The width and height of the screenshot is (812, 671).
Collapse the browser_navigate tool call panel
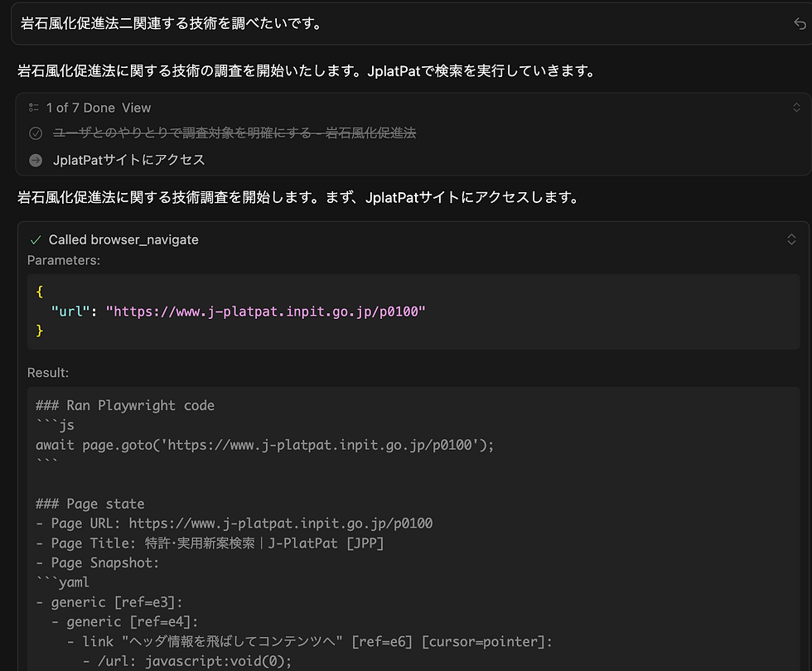(791, 239)
